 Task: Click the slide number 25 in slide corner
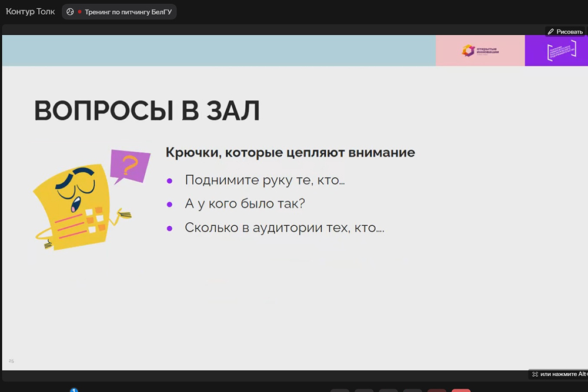[11, 360]
